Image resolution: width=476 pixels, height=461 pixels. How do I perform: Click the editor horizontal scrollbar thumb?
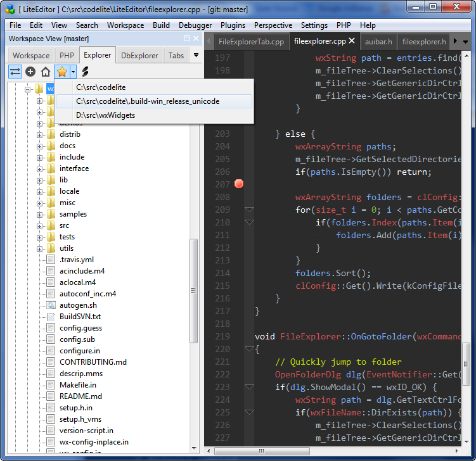[x=262, y=451]
